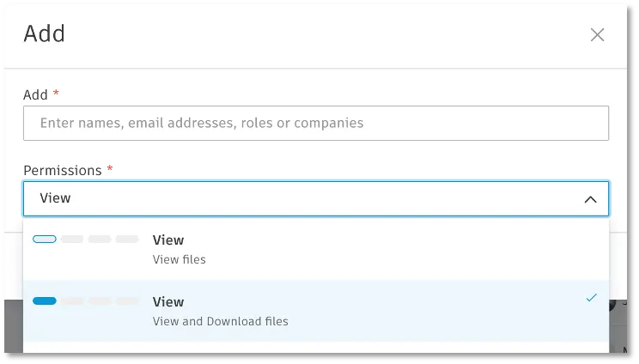Click the 'View and Download files' description text
The width and height of the screenshot is (639, 364).
(x=221, y=322)
